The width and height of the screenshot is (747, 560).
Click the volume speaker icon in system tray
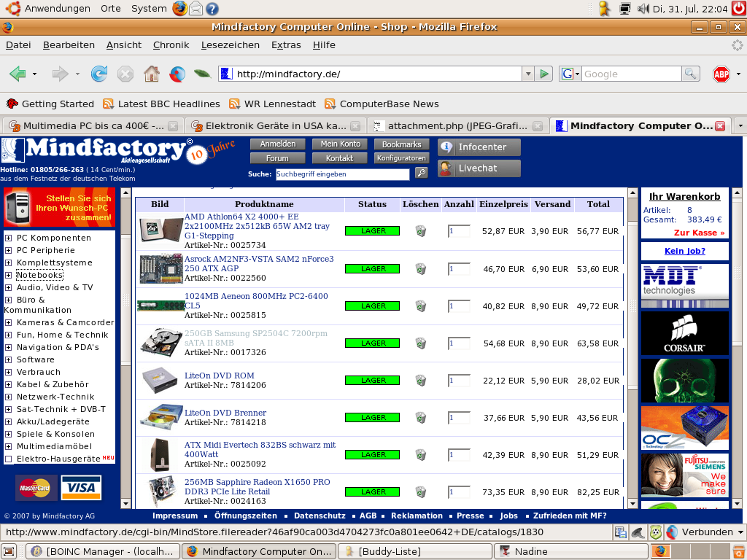click(x=643, y=9)
